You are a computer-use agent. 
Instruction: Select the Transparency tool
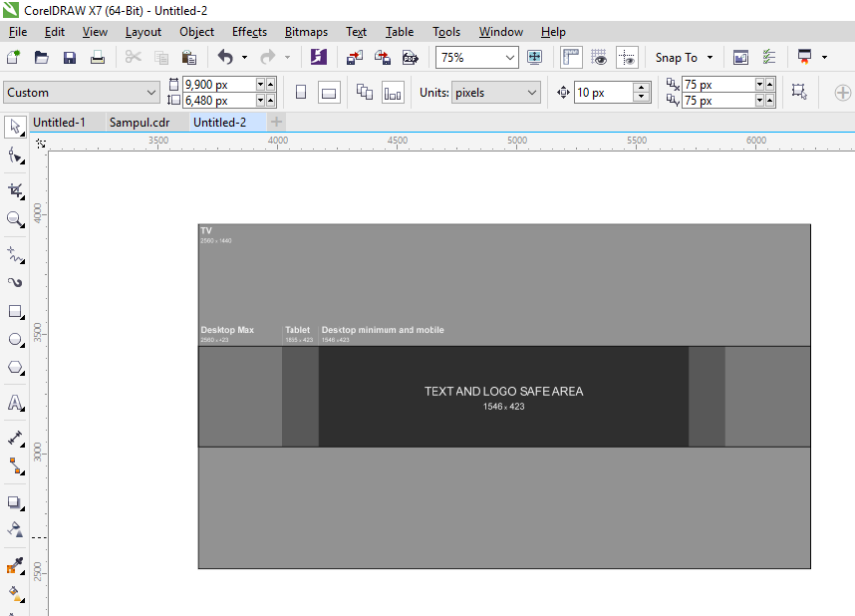click(x=15, y=530)
